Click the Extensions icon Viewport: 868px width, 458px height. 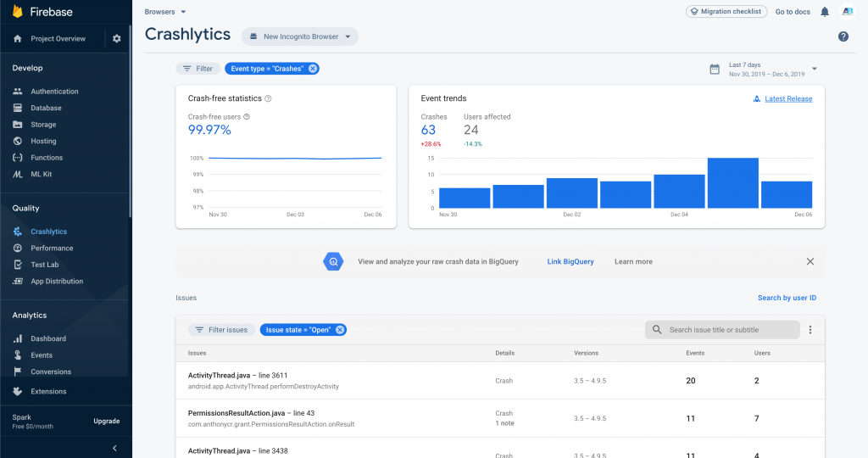click(x=18, y=392)
